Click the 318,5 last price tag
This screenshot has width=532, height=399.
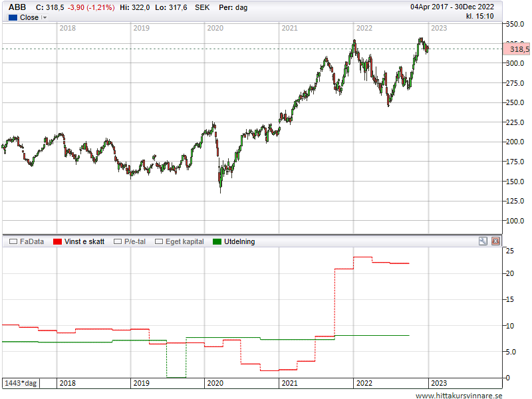517,49
